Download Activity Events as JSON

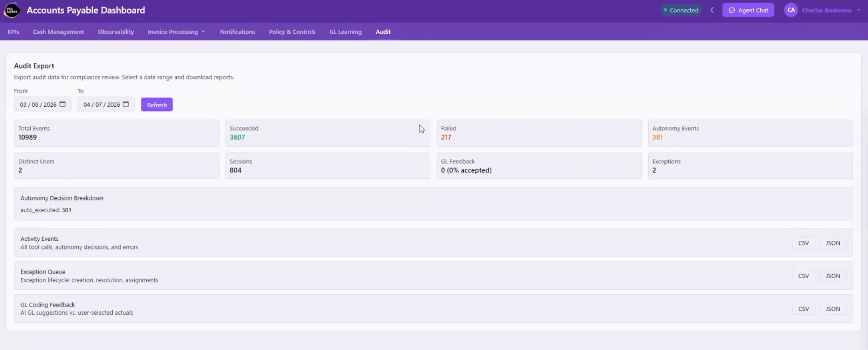coord(833,243)
